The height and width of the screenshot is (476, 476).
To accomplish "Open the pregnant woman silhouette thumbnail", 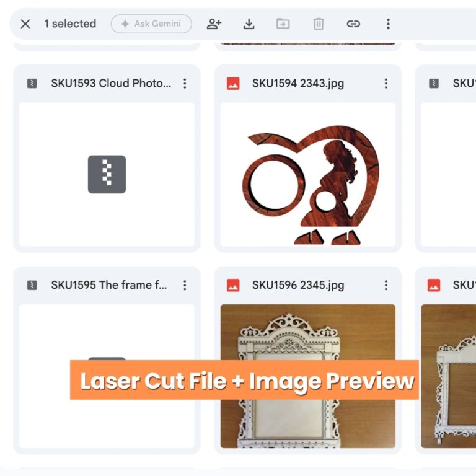I will pyautogui.click(x=308, y=174).
